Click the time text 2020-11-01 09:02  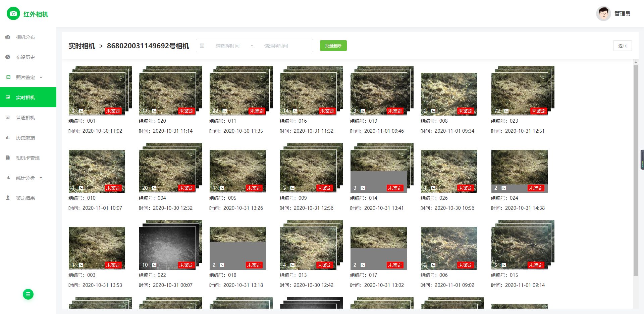coord(454,285)
